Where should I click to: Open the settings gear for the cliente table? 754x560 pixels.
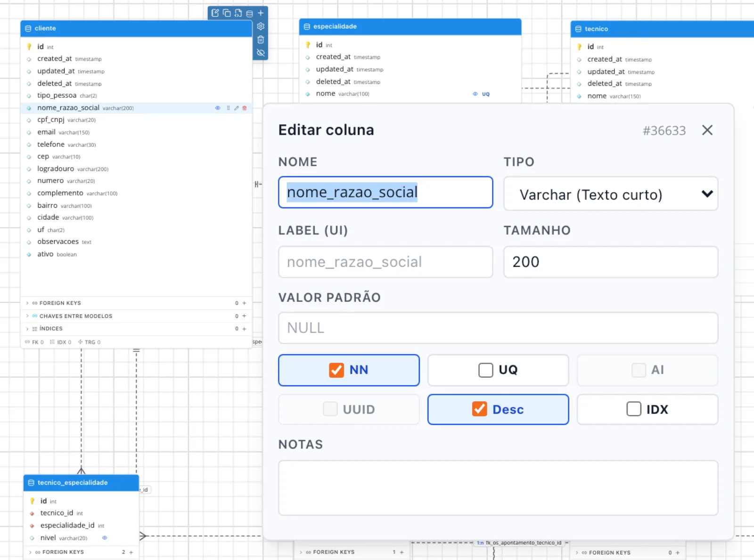click(261, 26)
